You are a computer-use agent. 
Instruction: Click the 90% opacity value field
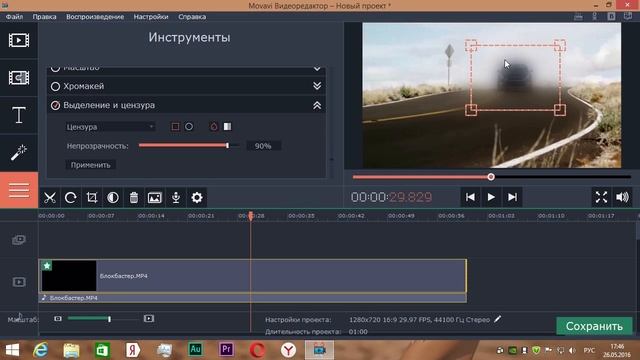tap(264, 146)
